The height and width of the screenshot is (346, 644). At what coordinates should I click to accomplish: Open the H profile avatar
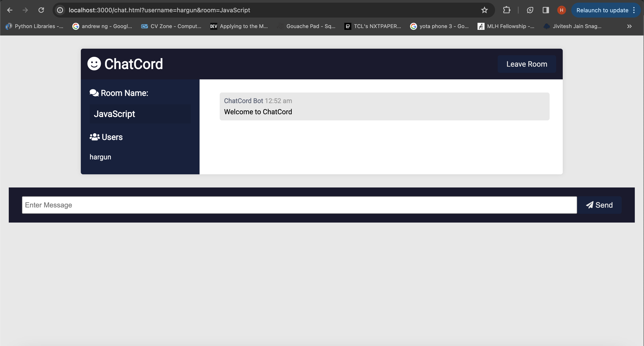[x=561, y=10]
